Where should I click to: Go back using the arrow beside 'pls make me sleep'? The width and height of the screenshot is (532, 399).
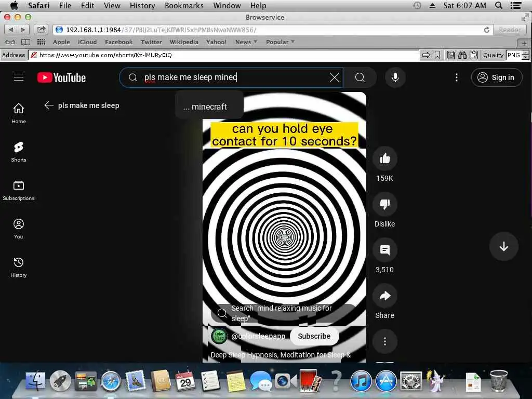[49, 105]
